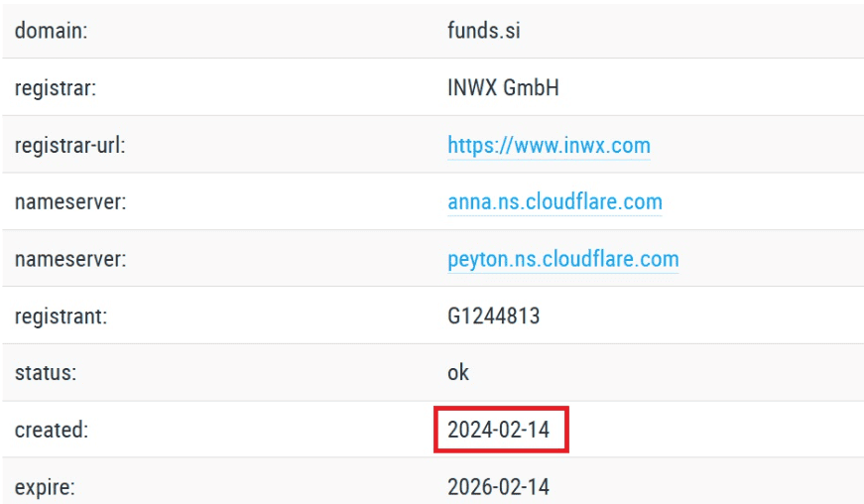Viewport: 864px width, 504px height.
Task: Click the "registrant:" field label
Action: point(61,316)
